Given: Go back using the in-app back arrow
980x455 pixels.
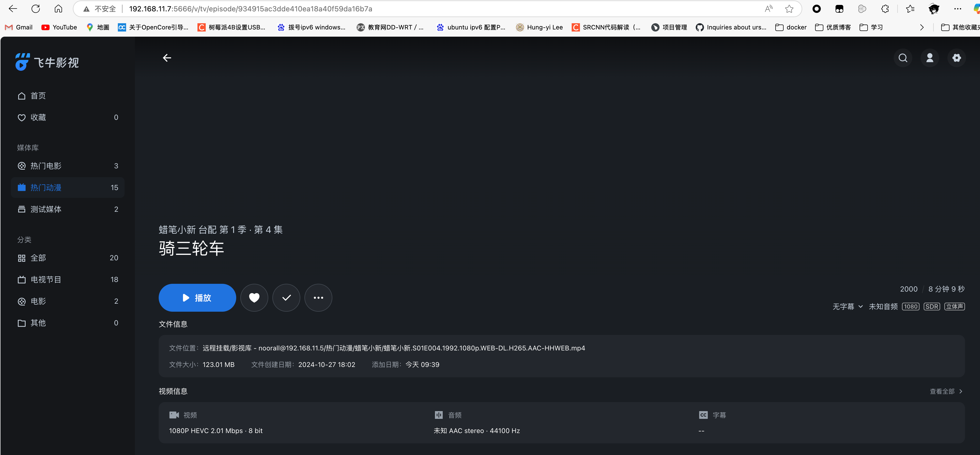Looking at the screenshot, I should (167, 58).
